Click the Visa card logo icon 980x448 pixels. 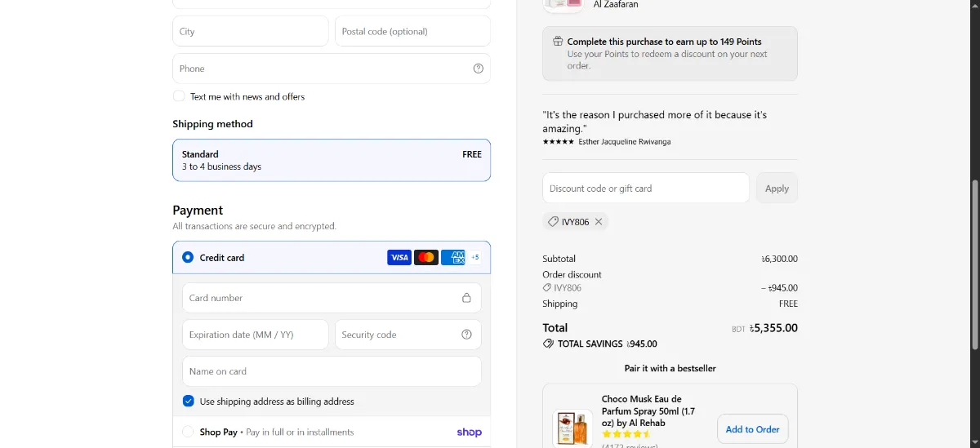point(399,258)
